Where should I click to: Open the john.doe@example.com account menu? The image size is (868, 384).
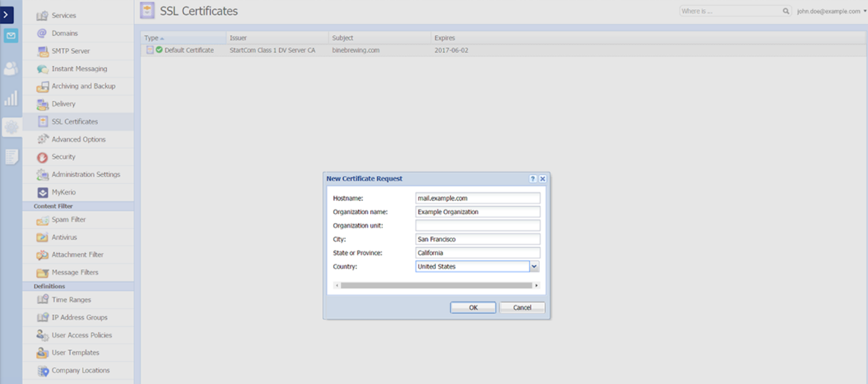(831, 11)
